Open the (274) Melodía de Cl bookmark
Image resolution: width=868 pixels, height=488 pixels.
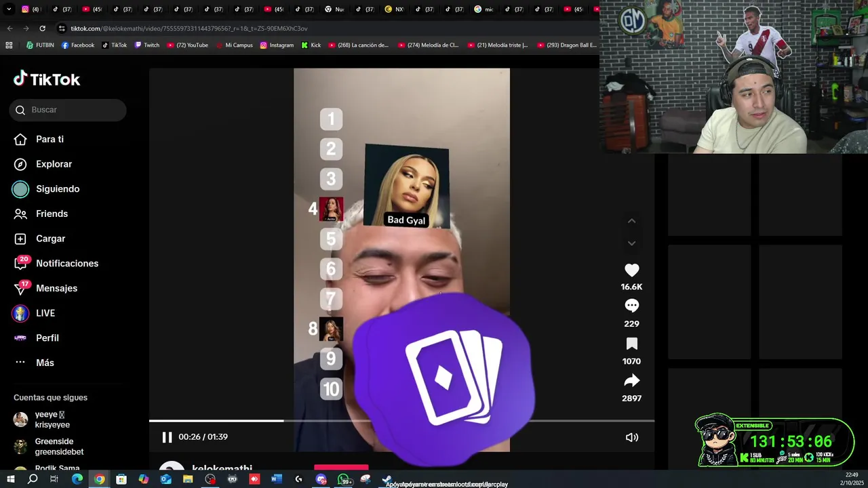pyautogui.click(x=428, y=45)
